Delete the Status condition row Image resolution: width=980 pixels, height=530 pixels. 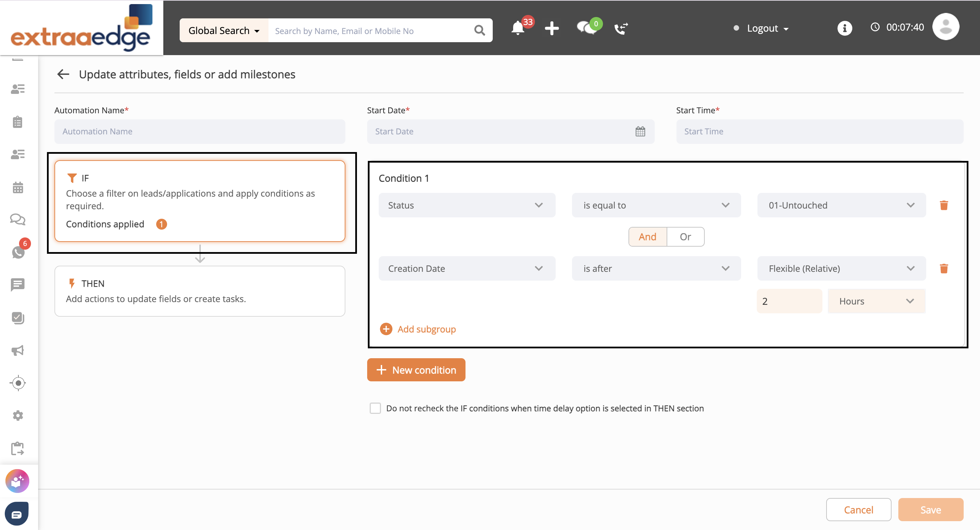pyautogui.click(x=944, y=205)
